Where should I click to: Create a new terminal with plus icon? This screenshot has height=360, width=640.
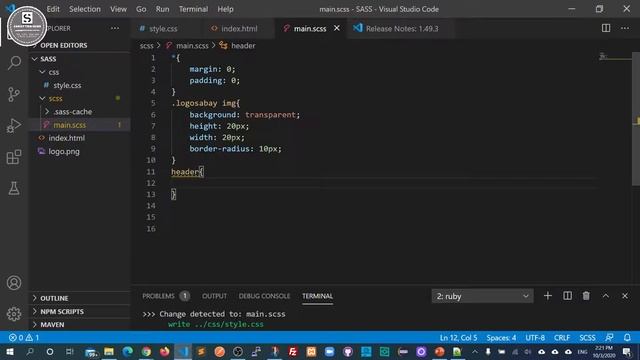pos(548,296)
